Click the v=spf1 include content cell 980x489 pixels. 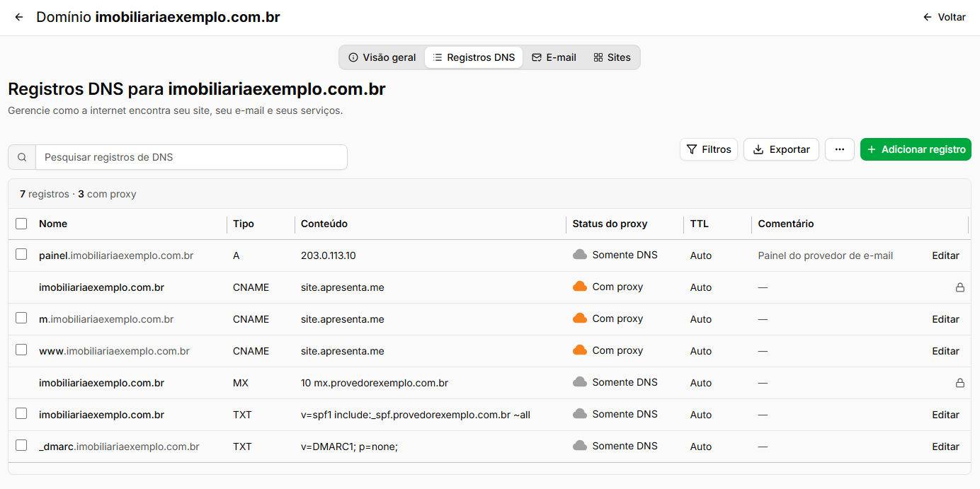(416, 415)
